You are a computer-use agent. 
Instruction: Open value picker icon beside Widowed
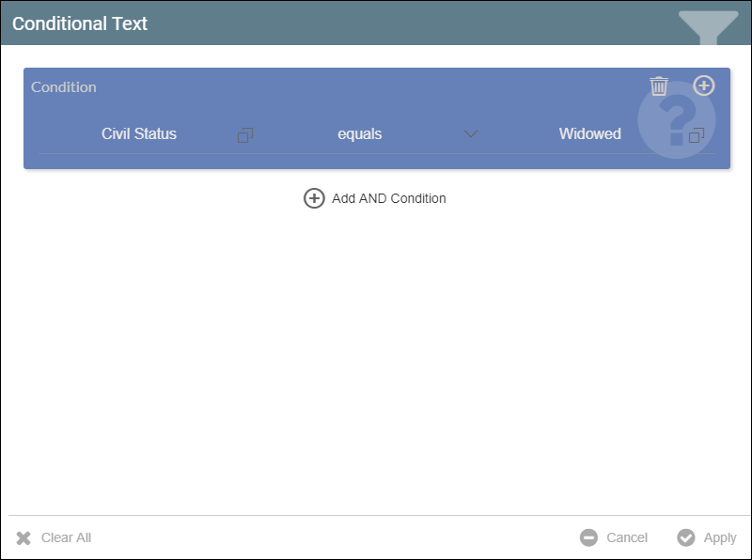click(x=697, y=134)
